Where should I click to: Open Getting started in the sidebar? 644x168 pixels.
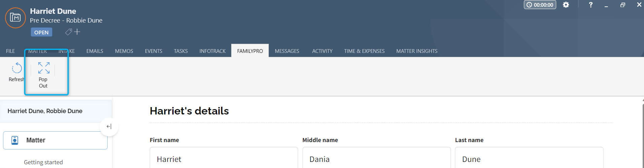(x=43, y=162)
